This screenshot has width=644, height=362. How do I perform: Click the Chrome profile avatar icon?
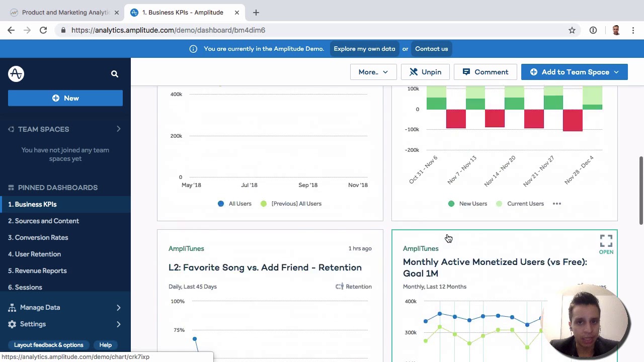point(616,30)
